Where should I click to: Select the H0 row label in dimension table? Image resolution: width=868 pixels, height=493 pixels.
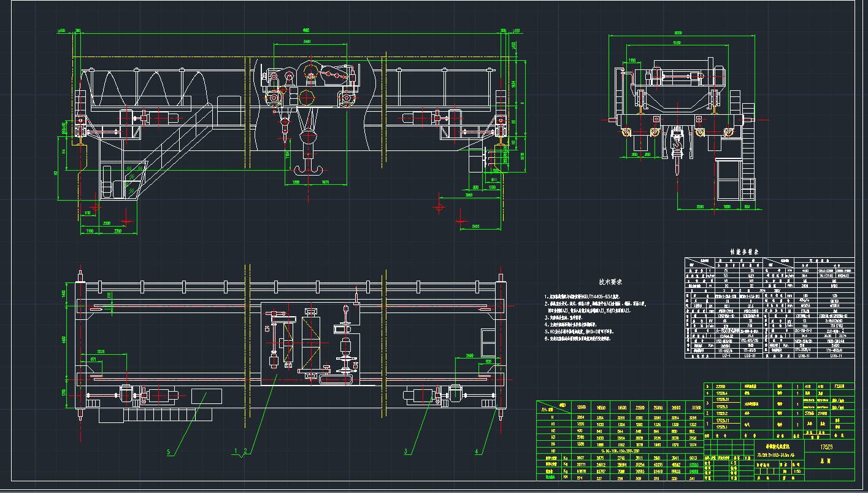554,451
